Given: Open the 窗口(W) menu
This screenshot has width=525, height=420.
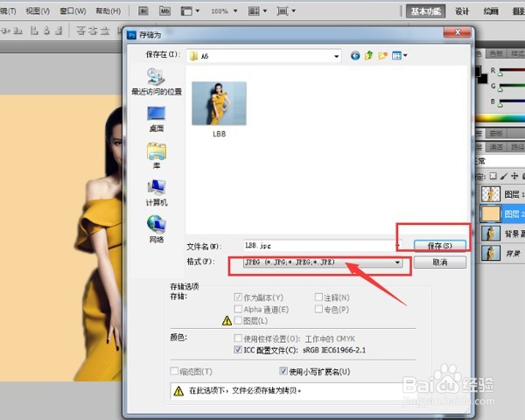Looking at the screenshot, I should [x=73, y=11].
